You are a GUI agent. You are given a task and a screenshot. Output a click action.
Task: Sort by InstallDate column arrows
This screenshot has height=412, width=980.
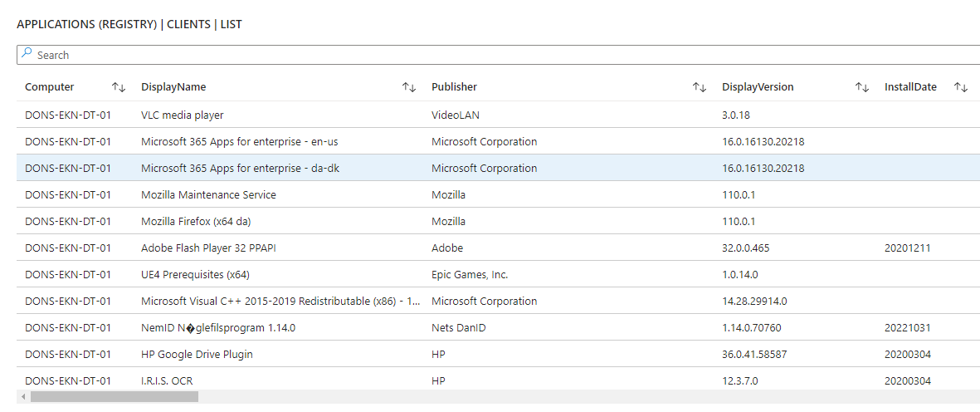pos(961,87)
